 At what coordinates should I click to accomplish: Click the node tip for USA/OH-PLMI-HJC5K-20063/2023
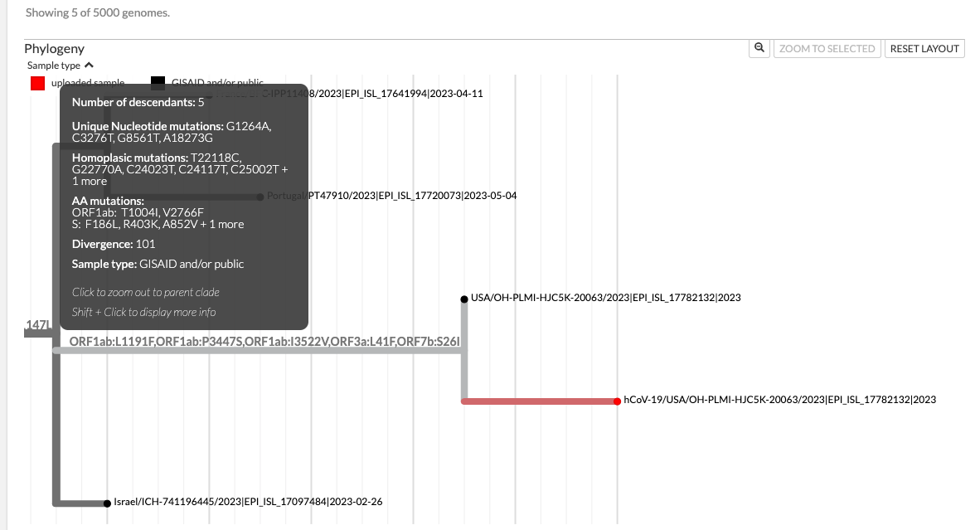click(x=463, y=296)
